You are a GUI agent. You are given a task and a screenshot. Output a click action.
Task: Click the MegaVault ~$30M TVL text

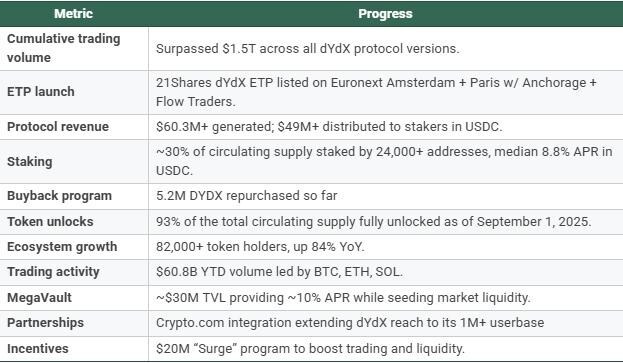(x=343, y=297)
